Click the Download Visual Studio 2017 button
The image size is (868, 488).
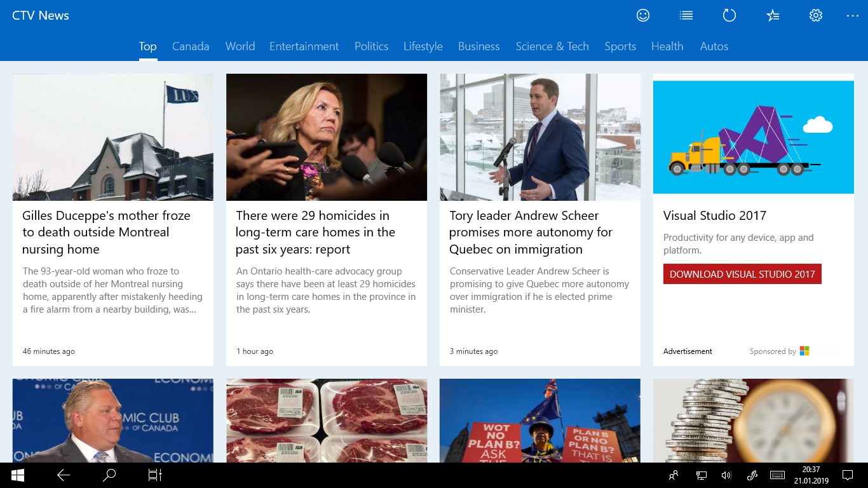pyautogui.click(x=742, y=274)
